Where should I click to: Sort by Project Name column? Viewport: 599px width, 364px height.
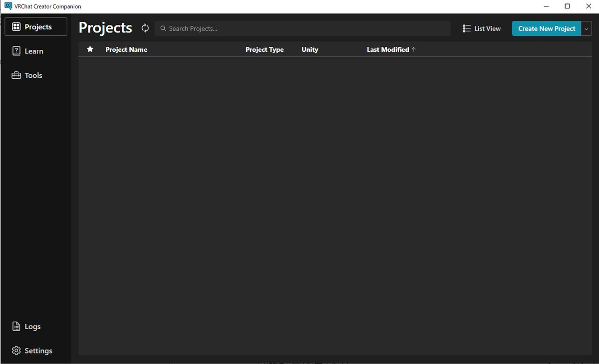click(126, 49)
